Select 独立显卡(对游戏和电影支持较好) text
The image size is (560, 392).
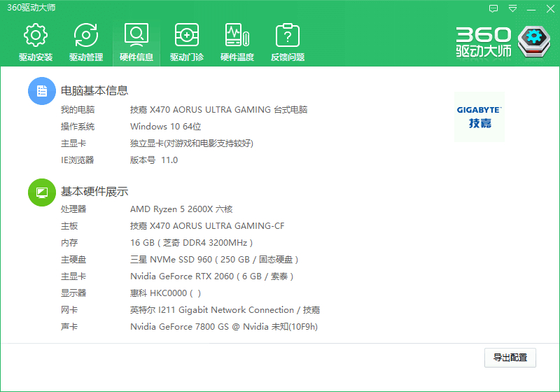192,143
